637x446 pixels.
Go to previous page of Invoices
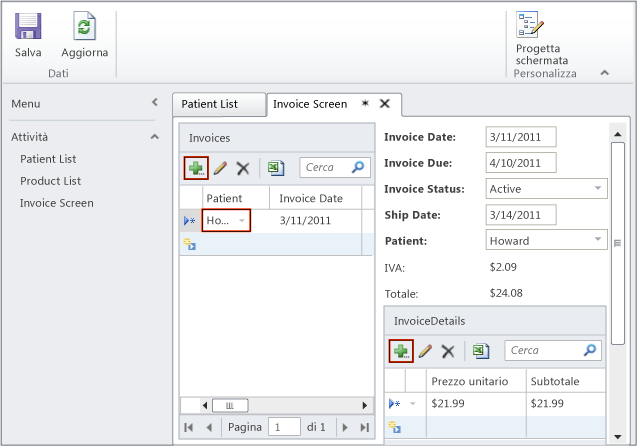coord(209,427)
